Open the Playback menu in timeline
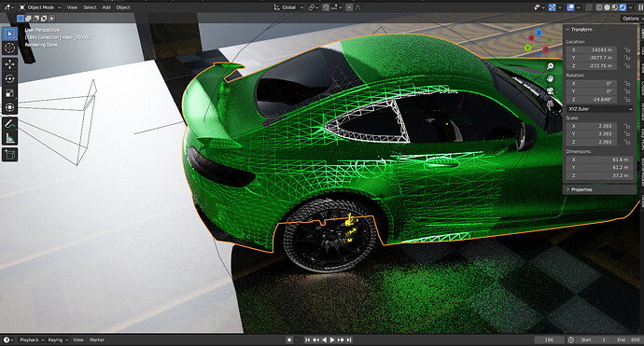The width and height of the screenshot is (644, 346). [x=31, y=339]
